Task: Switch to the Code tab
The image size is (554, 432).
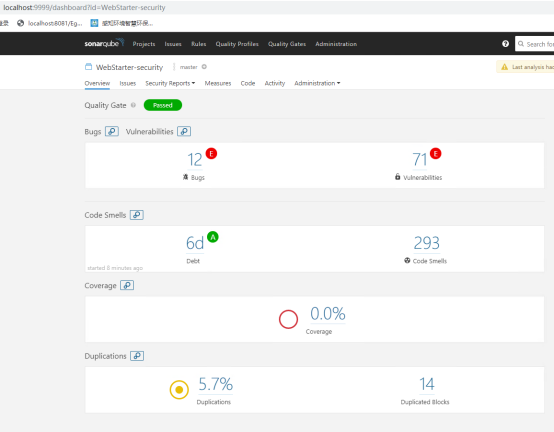Action: pyautogui.click(x=248, y=83)
